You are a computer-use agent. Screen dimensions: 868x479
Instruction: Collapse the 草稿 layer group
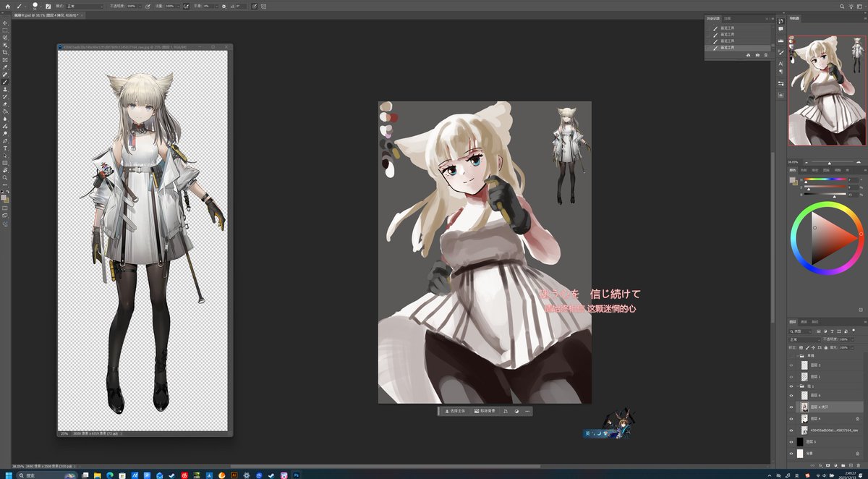click(x=798, y=356)
